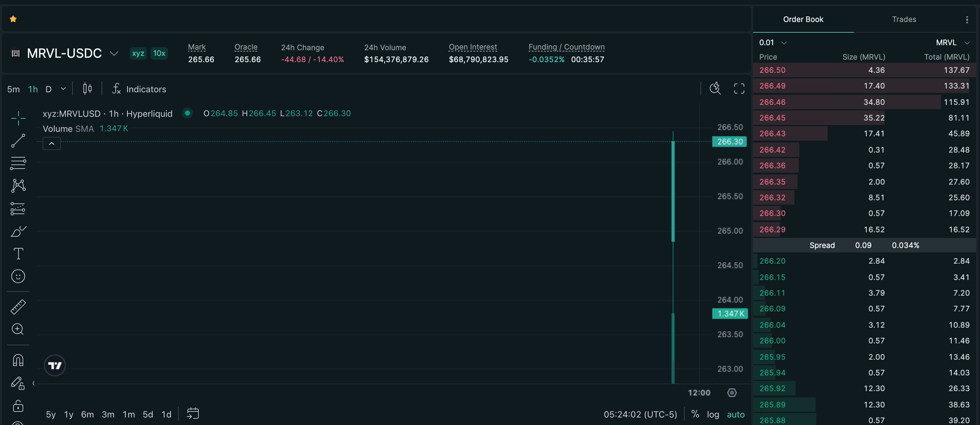Screen dimensions: 980x425
Task: Open the emoji sticker tool
Action: (18, 276)
